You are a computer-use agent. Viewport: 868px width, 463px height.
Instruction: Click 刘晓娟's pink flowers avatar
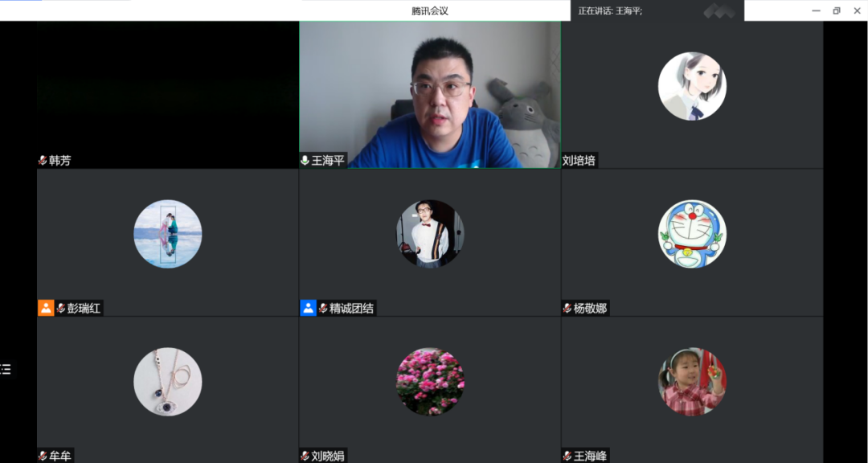(x=430, y=382)
